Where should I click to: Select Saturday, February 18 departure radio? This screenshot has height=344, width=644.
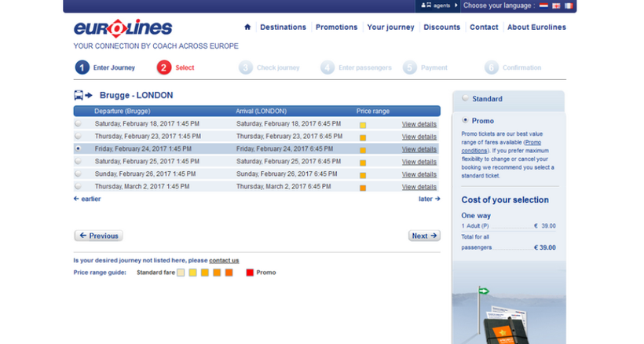click(78, 123)
